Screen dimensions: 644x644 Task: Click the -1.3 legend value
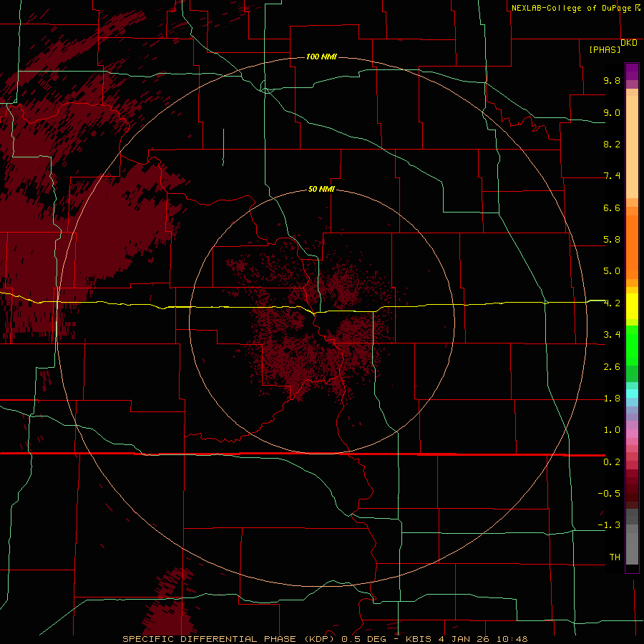pyautogui.click(x=609, y=525)
